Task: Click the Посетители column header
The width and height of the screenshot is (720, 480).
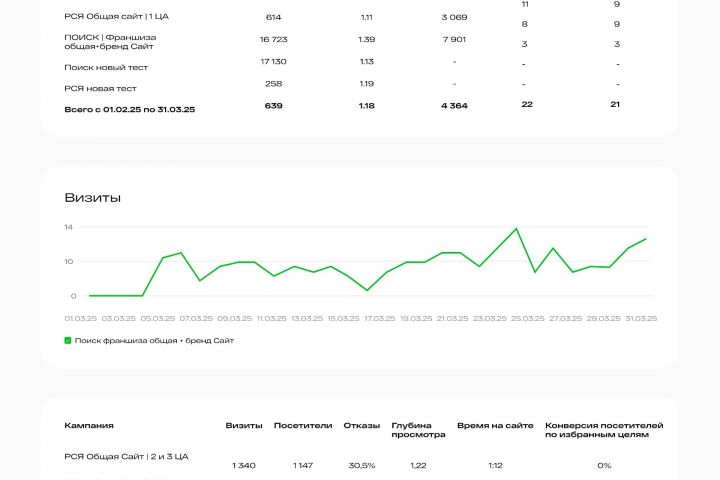Action: pyautogui.click(x=302, y=425)
